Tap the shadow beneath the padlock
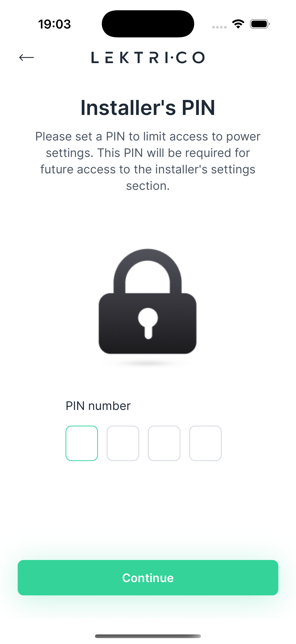296x644 pixels. coord(148,363)
